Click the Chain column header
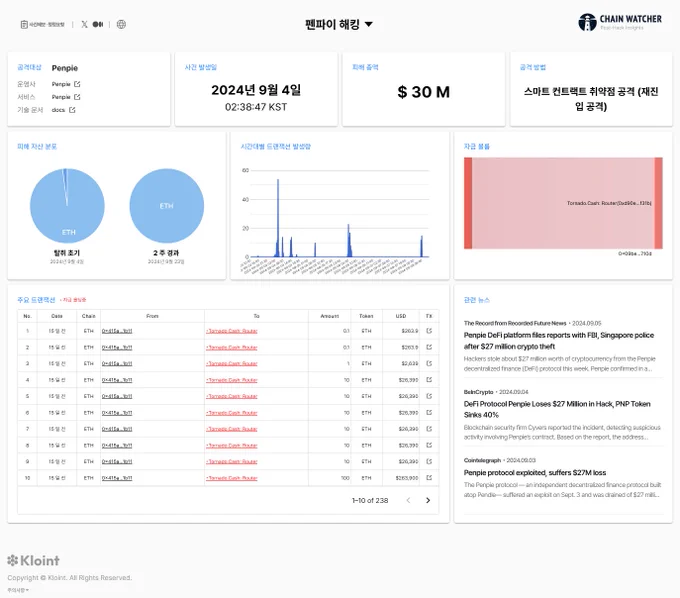 pyautogui.click(x=88, y=316)
